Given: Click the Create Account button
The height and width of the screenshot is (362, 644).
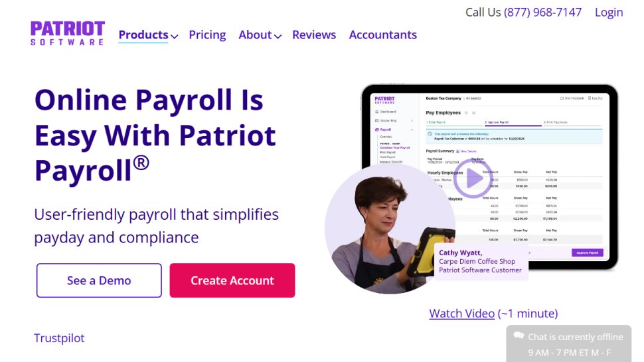Looking at the screenshot, I should point(232,280).
